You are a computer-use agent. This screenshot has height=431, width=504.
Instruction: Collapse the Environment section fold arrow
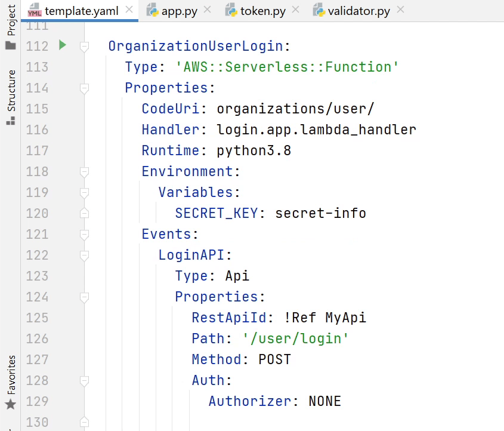(x=84, y=171)
